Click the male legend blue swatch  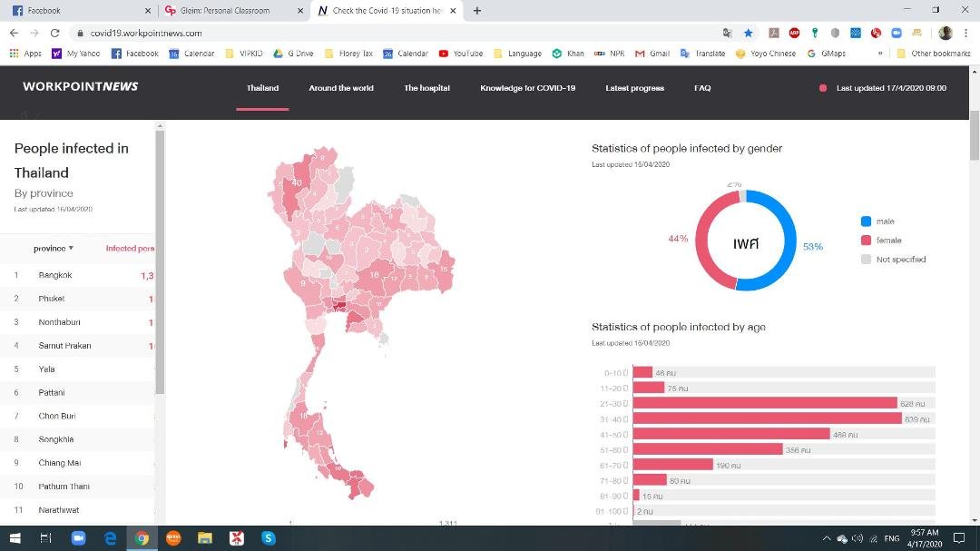click(x=866, y=221)
